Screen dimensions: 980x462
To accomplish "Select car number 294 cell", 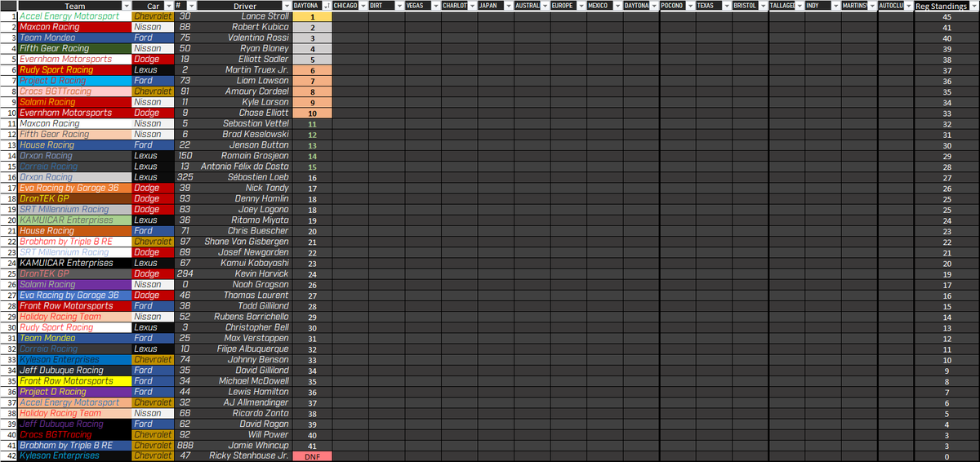I will click(185, 273).
